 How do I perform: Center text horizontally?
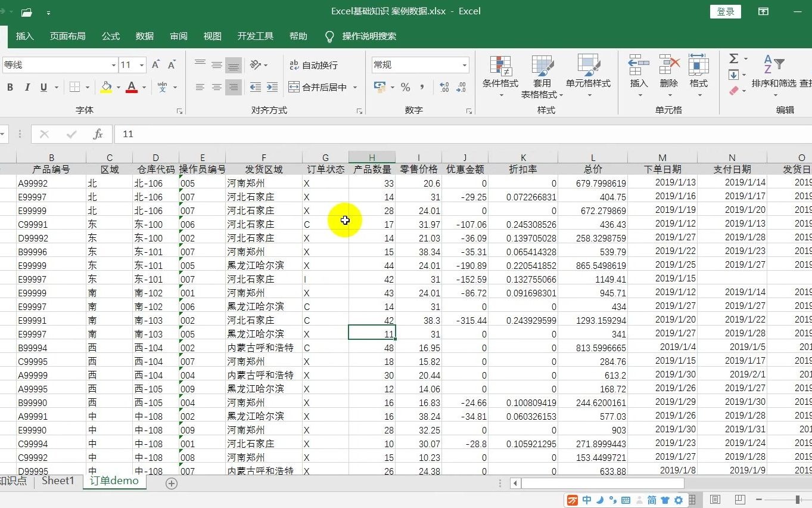pos(217,88)
